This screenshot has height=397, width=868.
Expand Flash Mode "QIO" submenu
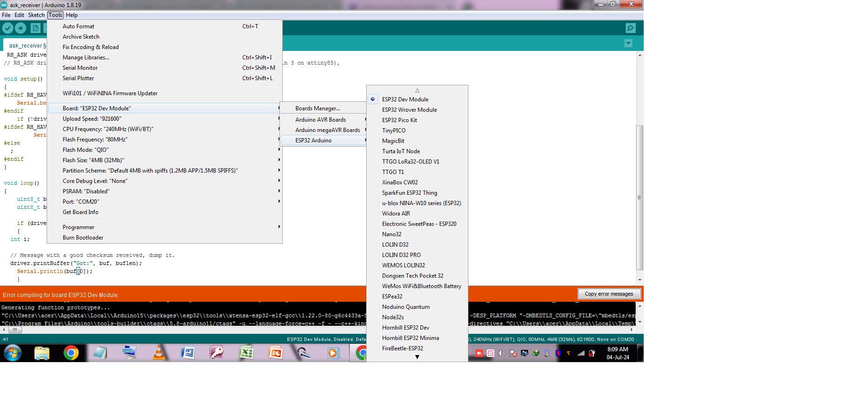tap(164, 150)
